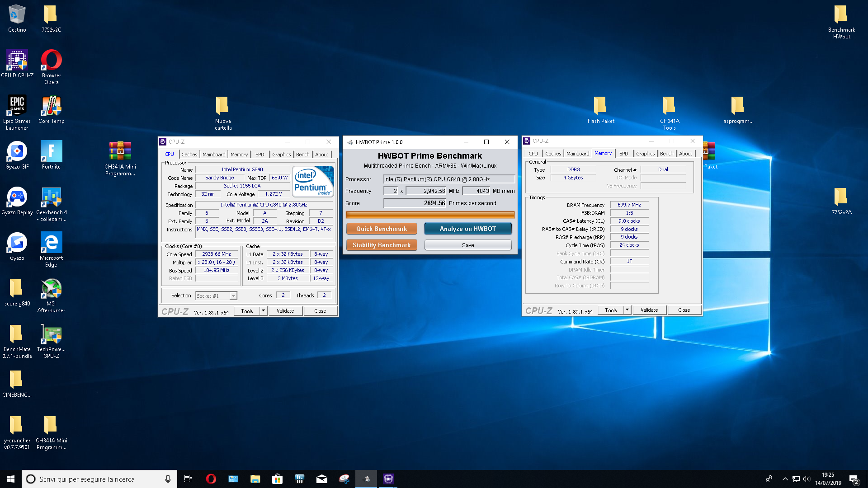Switch to Memory tab in left CPU-Z
Image resolution: width=868 pixels, height=488 pixels.
coord(239,155)
